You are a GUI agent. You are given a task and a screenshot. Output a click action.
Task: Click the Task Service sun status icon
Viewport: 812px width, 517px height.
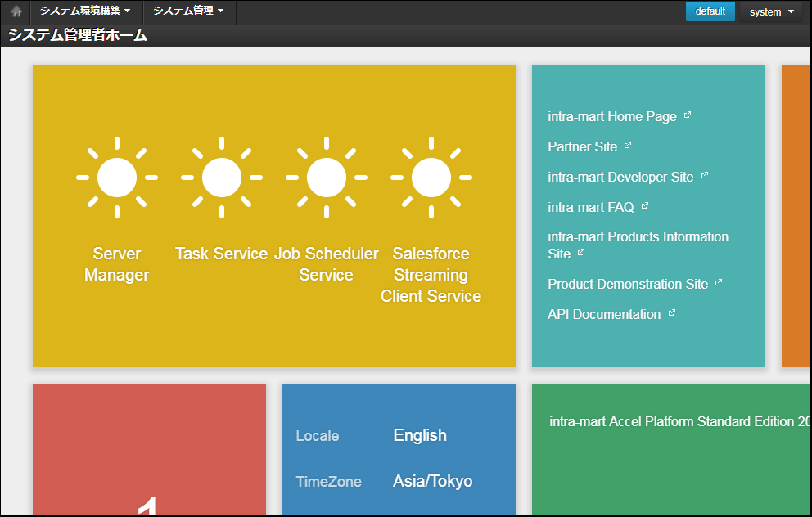pyautogui.click(x=222, y=178)
